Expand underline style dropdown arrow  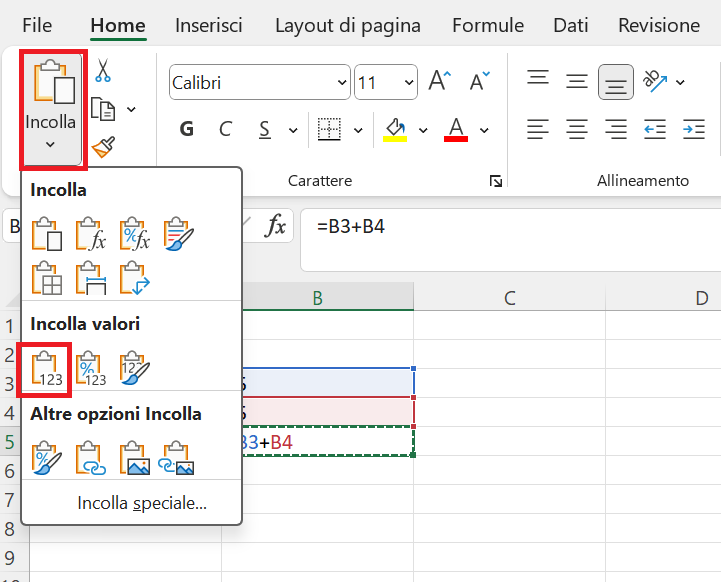pos(293,131)
